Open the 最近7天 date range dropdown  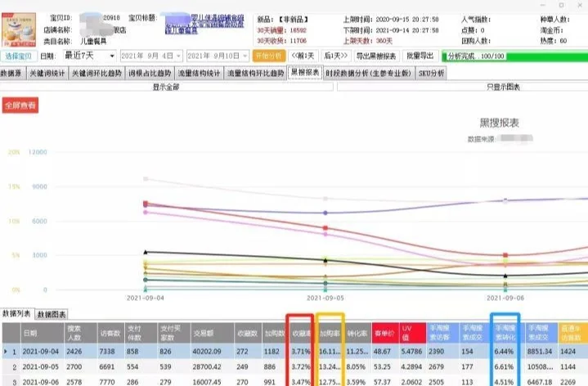(89, 56)
